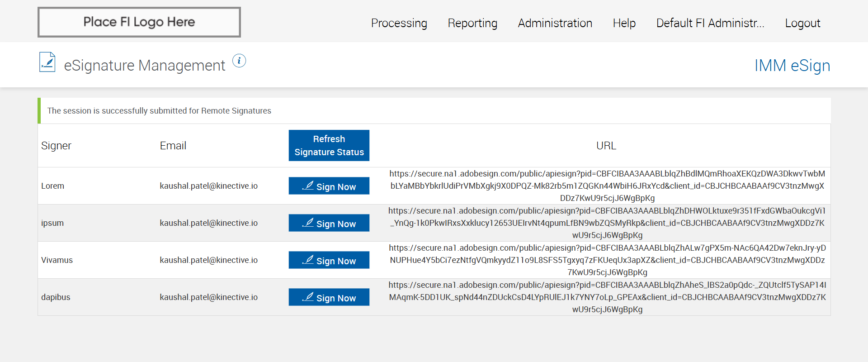Click the IMM eSign heading link

pos(792,66)
